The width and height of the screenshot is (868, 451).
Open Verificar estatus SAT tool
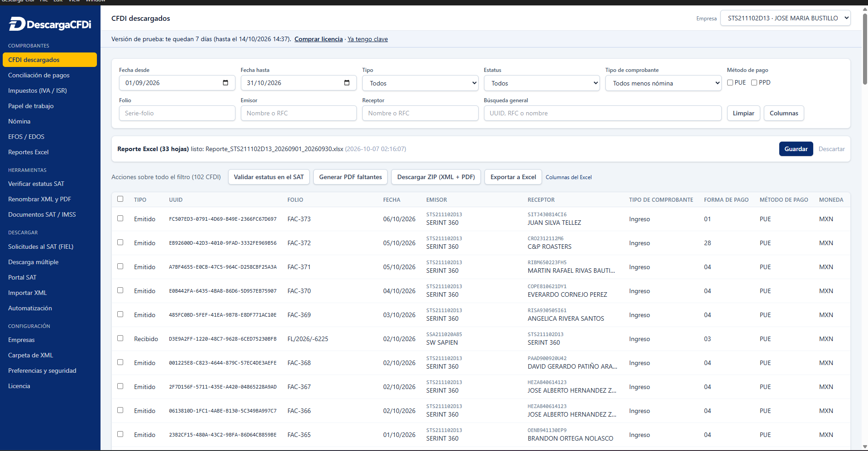click(x=50, y=184)
